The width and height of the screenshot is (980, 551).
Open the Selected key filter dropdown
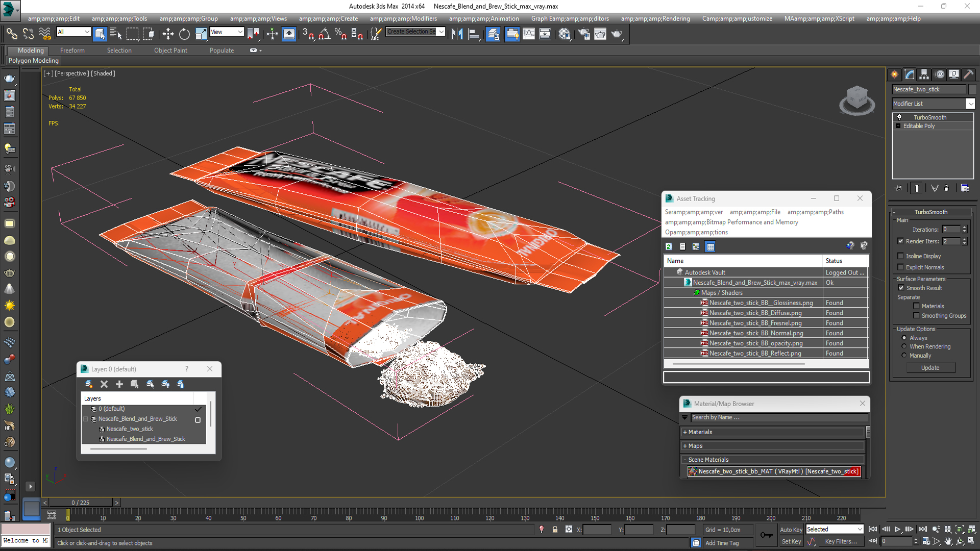tap(834, 530)
